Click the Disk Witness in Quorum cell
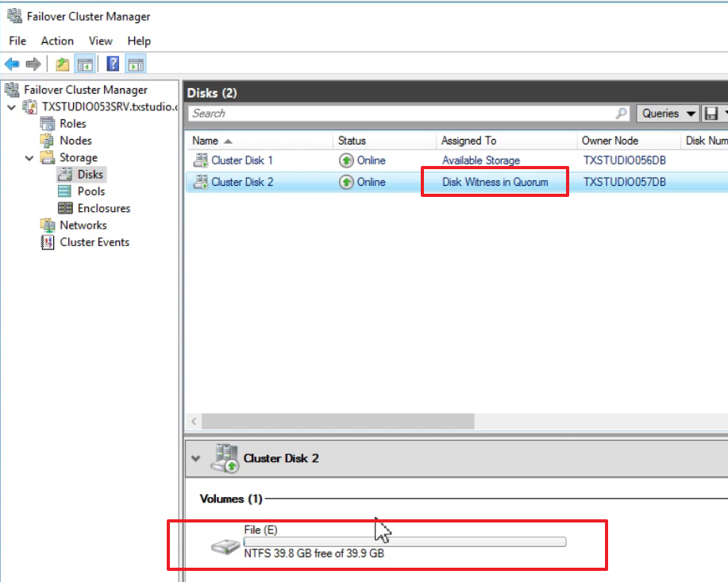This screenshot has height=582, width=728. pos(495,182)
